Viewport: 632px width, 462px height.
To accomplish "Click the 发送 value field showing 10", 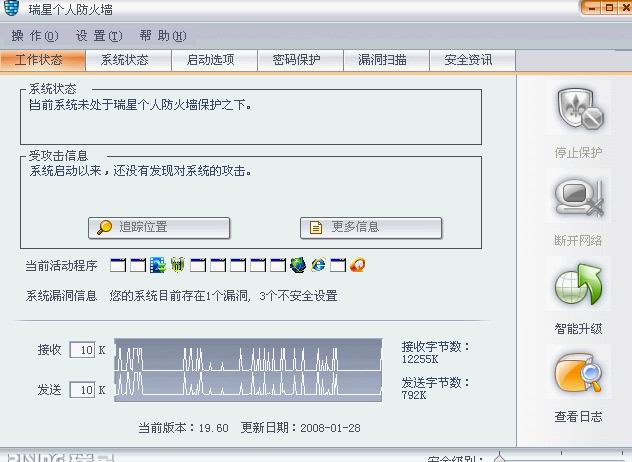I will click(x=82, y=389).
